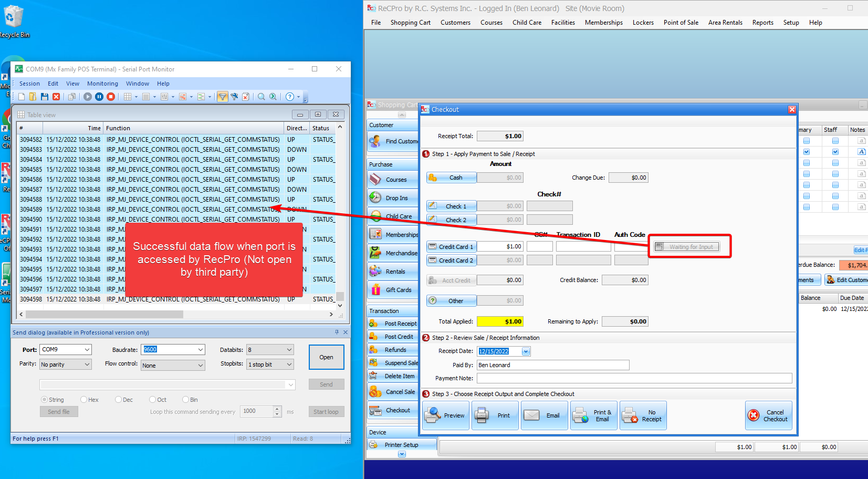Click the Table view vertical scrollbar thumb
The width and height of the screenshot is (868, 479).
(x=340, y=296)
